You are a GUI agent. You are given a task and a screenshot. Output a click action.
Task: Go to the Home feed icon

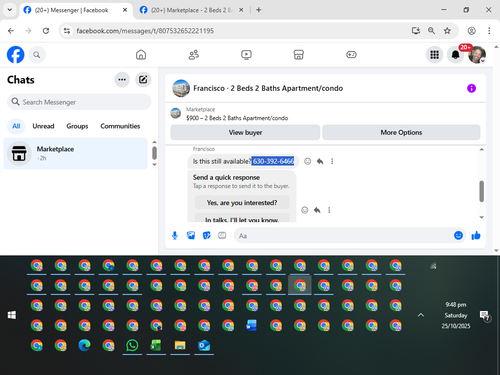point(141,55)
